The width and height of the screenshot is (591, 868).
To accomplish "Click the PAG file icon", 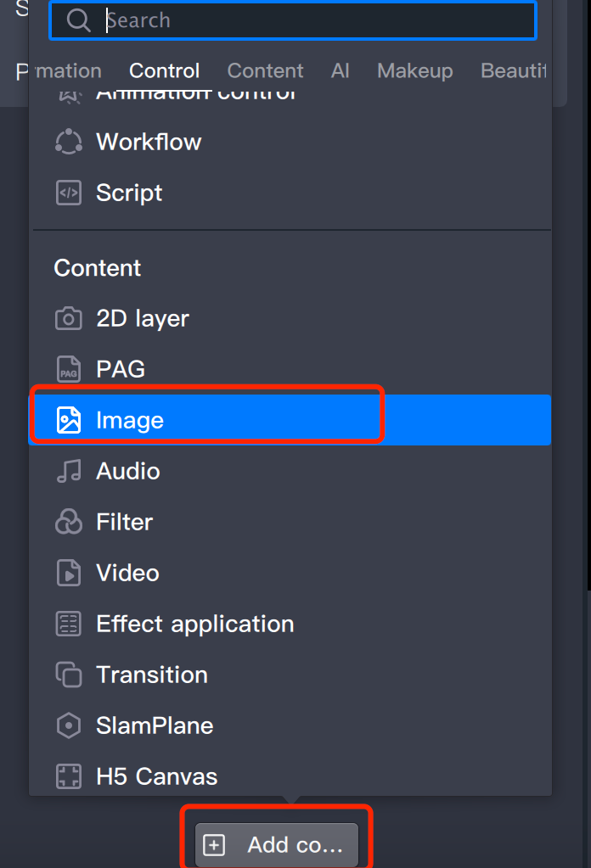I will pyautogui.click(x=68, y=370).
